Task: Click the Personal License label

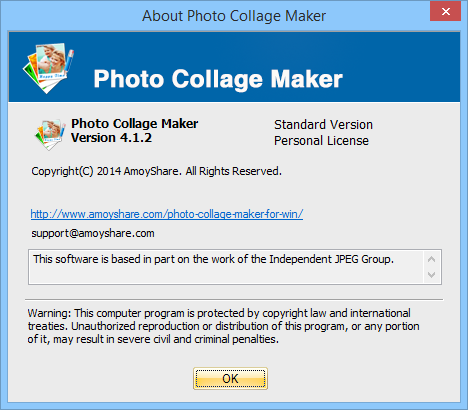Action: [321, 141]
